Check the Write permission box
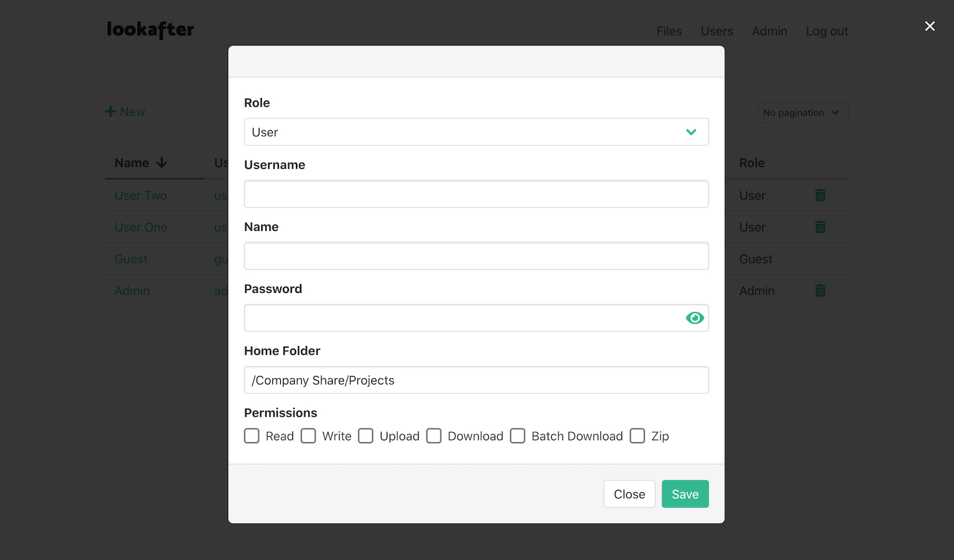This screenshot has width=954, height=560. click(x=308, y=436)
